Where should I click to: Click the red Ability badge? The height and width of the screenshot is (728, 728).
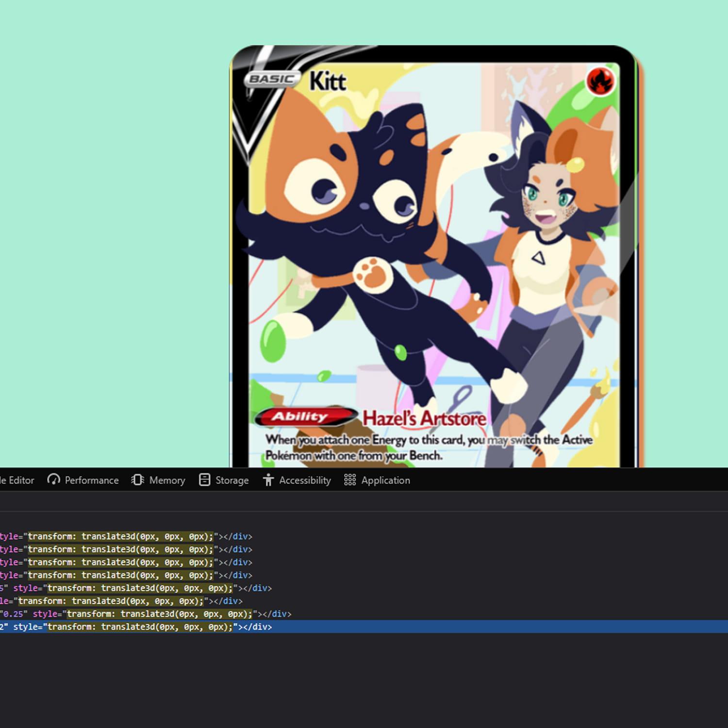coord(307,416)
